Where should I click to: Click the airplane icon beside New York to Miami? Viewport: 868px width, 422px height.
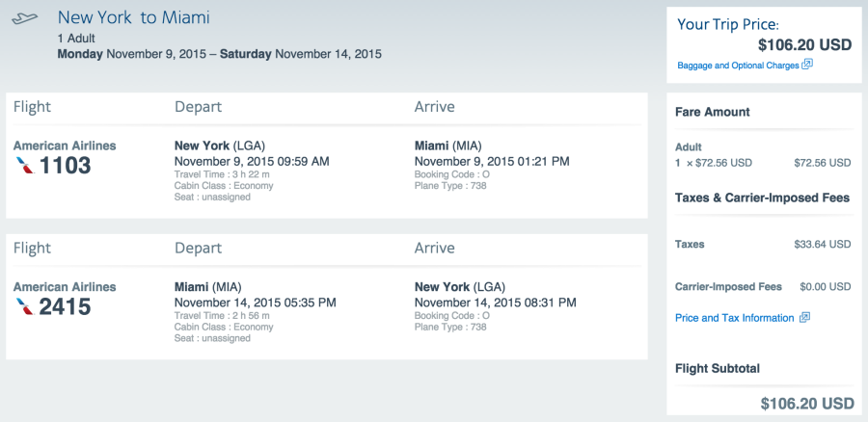coord(25,18)
